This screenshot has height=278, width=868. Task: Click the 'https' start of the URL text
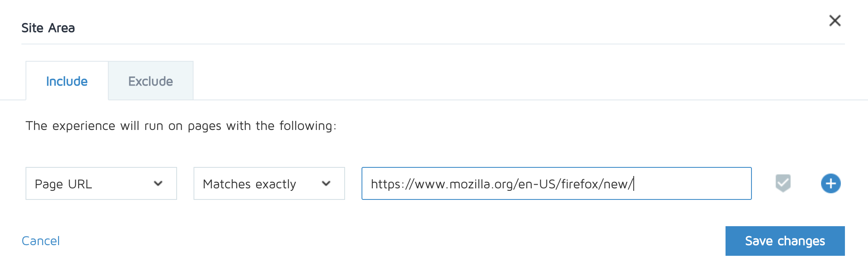tap(385, 184)
